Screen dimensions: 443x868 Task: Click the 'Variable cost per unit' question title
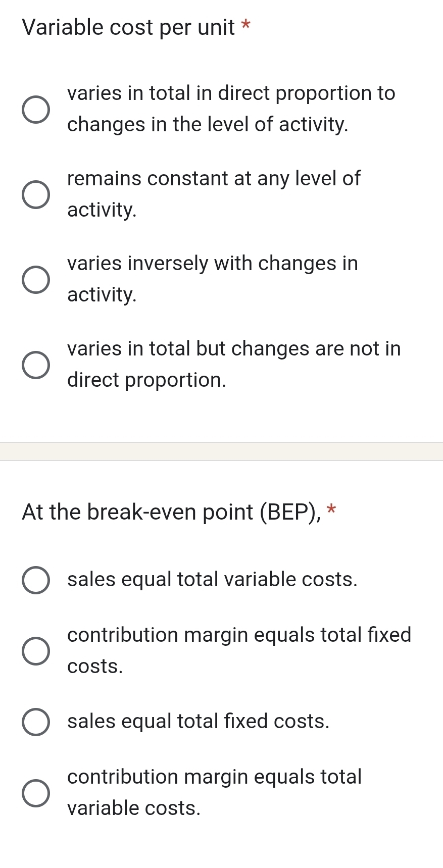(129, 28)
